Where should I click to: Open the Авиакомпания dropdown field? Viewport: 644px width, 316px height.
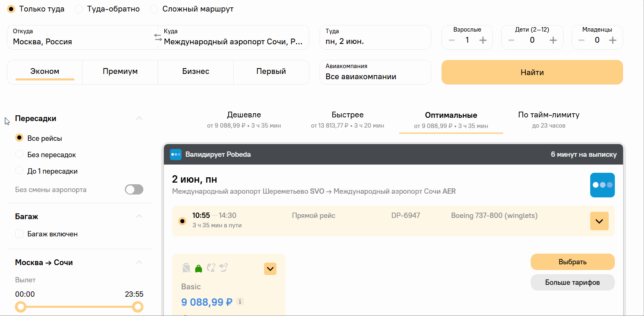375,72
